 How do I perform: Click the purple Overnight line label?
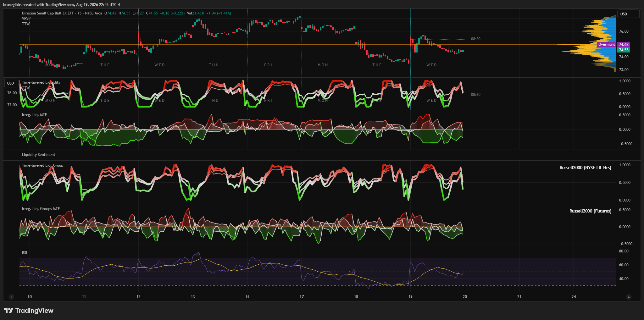(607, 45)
